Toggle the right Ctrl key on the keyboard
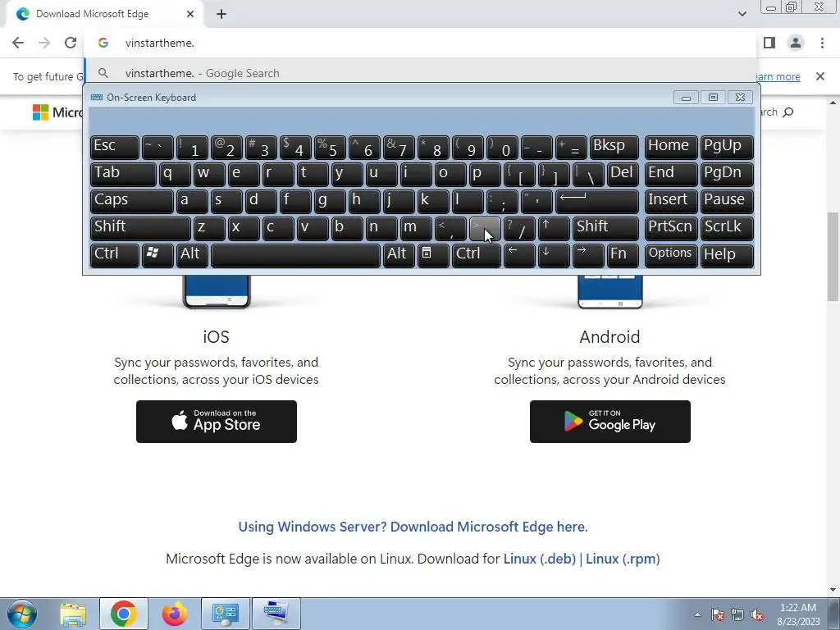Image resolution: width=840 pixels, height=630 pixels. click(477, 255)
